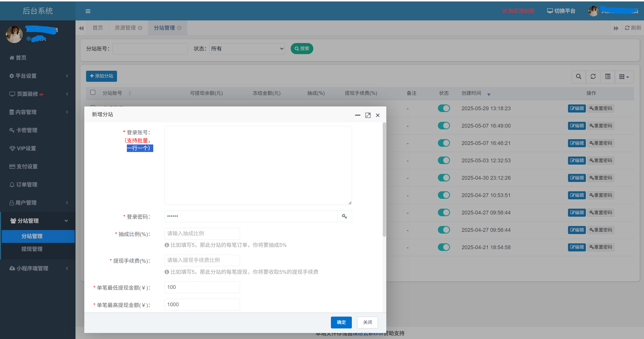Open the columns grid dropdown icon
This screenshot has height=339, width=644.
624,77
